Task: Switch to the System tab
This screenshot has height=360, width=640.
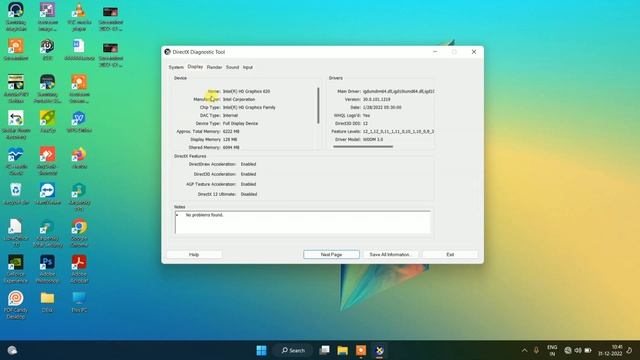Action: click(x=176, y=67)
